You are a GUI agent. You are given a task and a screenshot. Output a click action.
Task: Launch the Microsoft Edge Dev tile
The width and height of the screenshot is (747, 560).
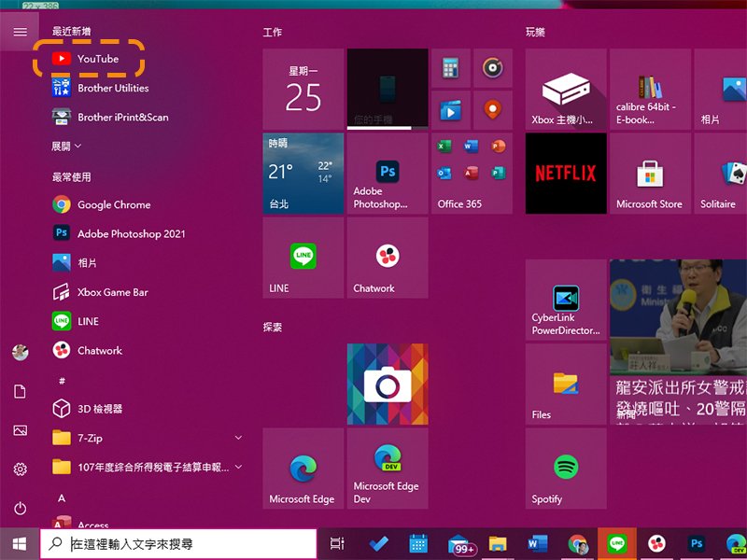tap(388, 469)
